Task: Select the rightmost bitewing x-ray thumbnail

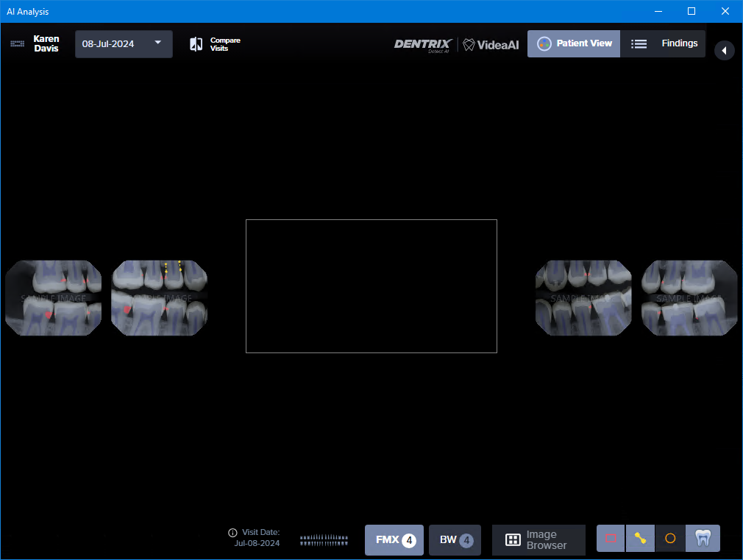Action: click(x=689, y=298)
